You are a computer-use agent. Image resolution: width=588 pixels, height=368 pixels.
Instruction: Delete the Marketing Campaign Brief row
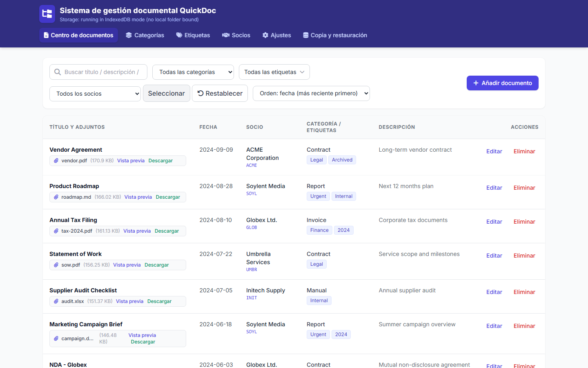tap(524, 326)
